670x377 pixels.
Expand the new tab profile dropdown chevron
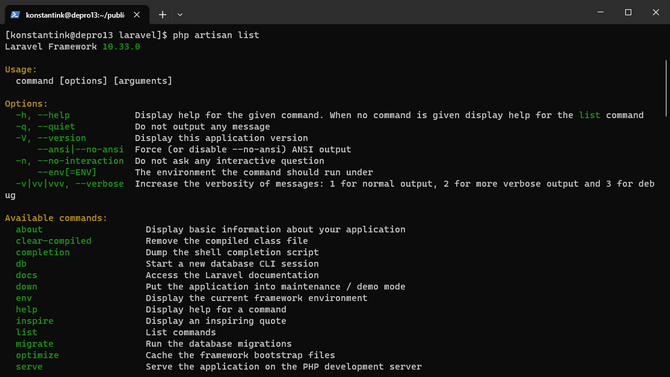coord(180,15)
